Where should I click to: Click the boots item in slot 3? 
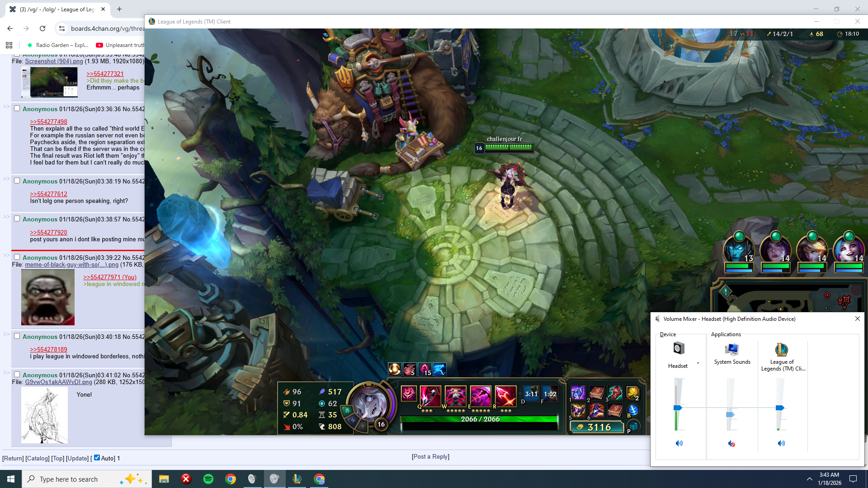(615, 393)
